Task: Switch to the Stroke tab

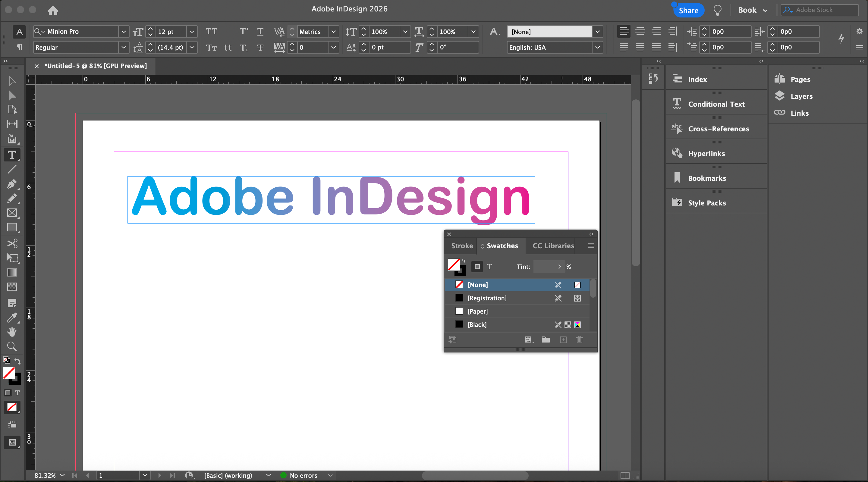Action: tap(462, 246)
